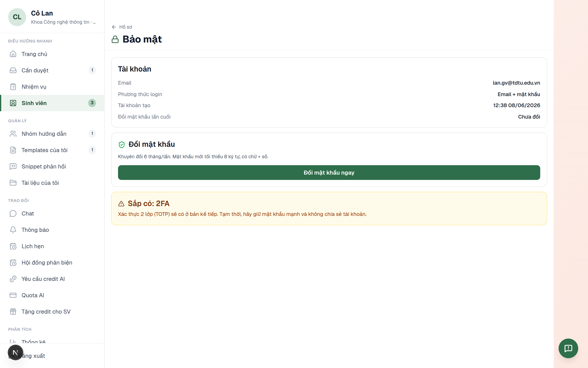Image resolution: width=588 pixels, height=368 pixels.
Task: Click the Cần duyệt inbox icon
Action: [13, 70]
